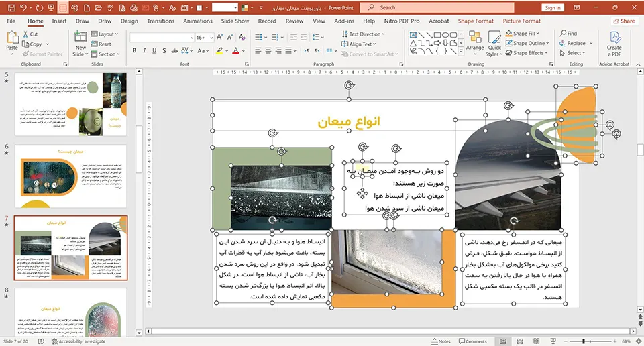Screen dimensions: 644x346
Task: Switch to the Transitions tab
Action: (160, 21)
